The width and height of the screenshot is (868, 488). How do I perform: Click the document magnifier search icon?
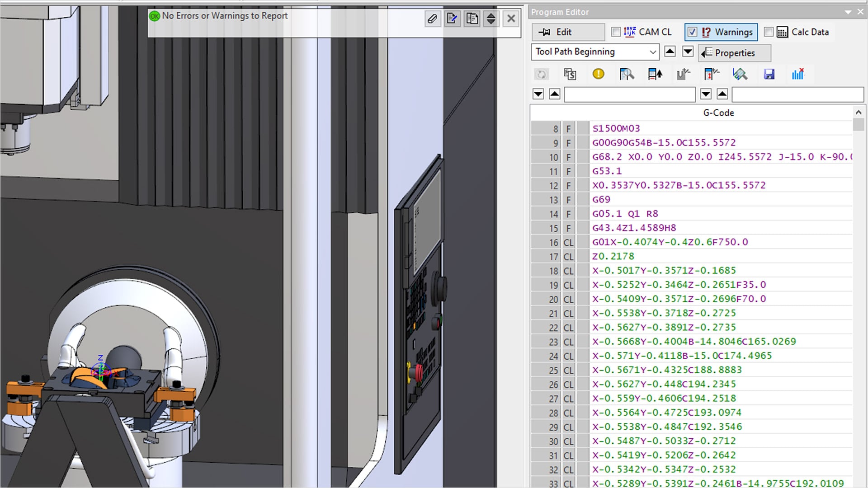click(627, 74)
